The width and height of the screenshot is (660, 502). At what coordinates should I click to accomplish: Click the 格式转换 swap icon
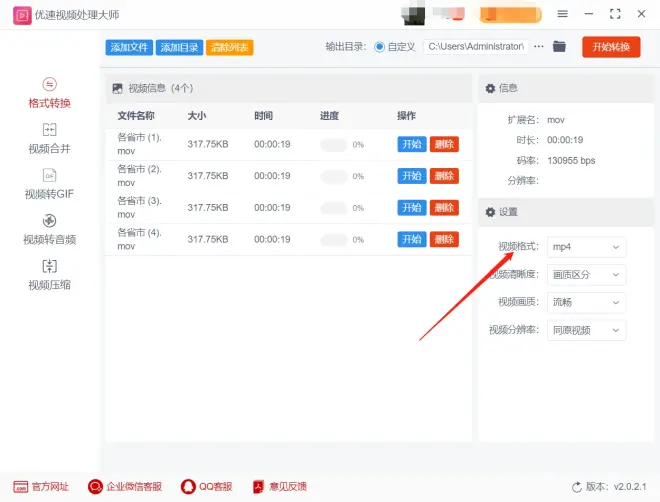pos(49,84)
